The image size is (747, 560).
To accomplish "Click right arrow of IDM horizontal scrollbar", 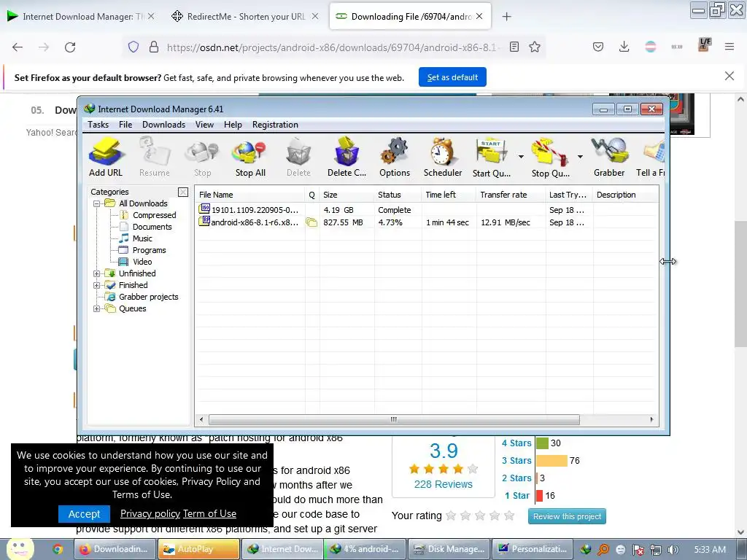I will click(651, 419).
